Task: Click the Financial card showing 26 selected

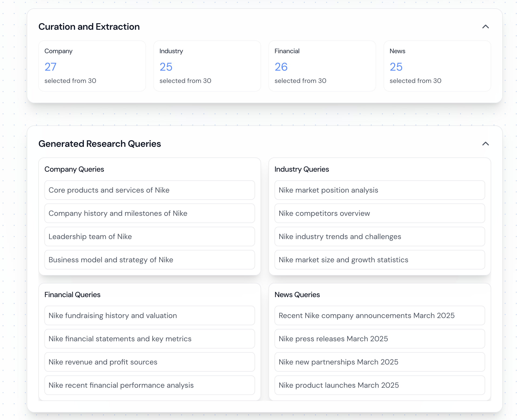Action: coord(322,66)
